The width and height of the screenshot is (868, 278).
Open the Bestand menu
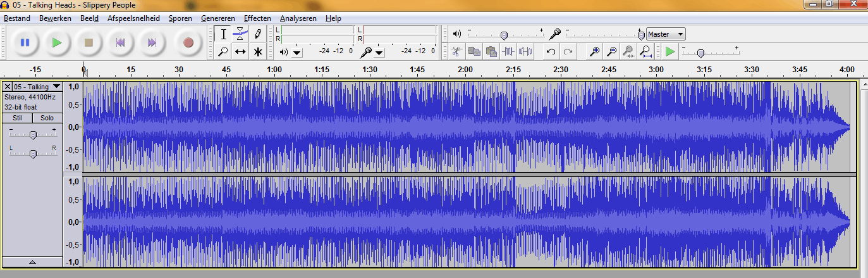17,18
